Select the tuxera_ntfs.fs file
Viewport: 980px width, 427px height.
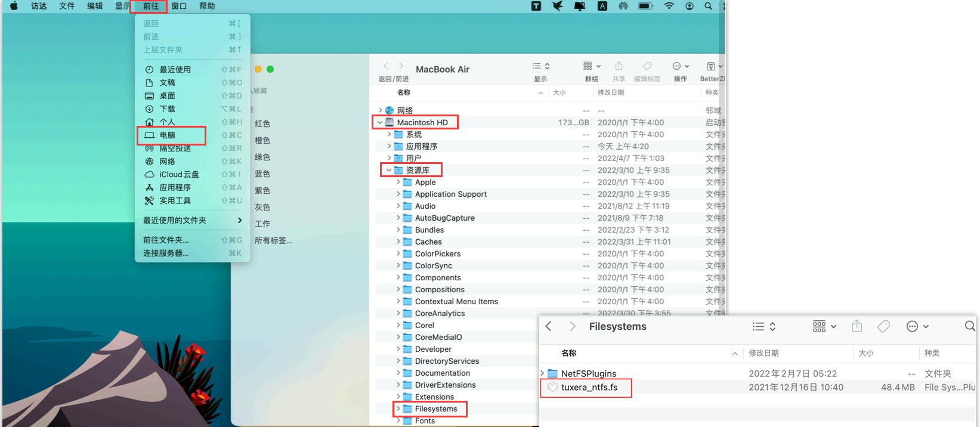pos(589,388)
